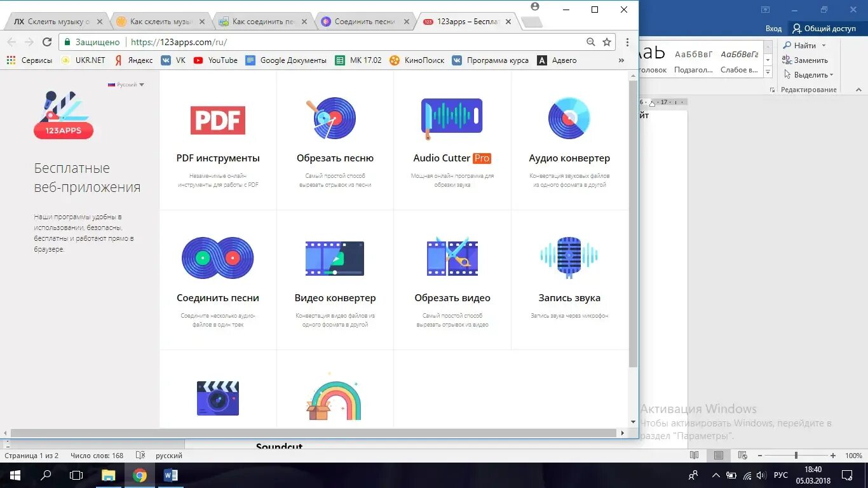Click the Заменить button in Word

(x=806, y=60)
